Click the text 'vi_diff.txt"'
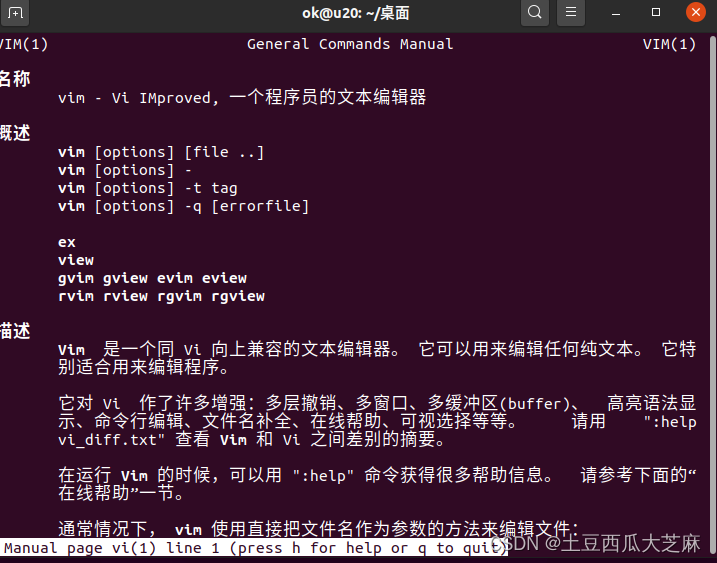The height and width of the screenshot is (563, 717). pos(112,440)
